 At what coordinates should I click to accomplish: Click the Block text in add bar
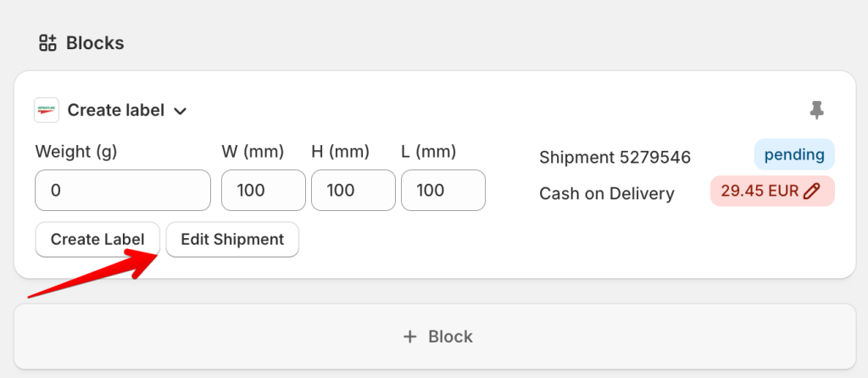(x=450, y=336)
